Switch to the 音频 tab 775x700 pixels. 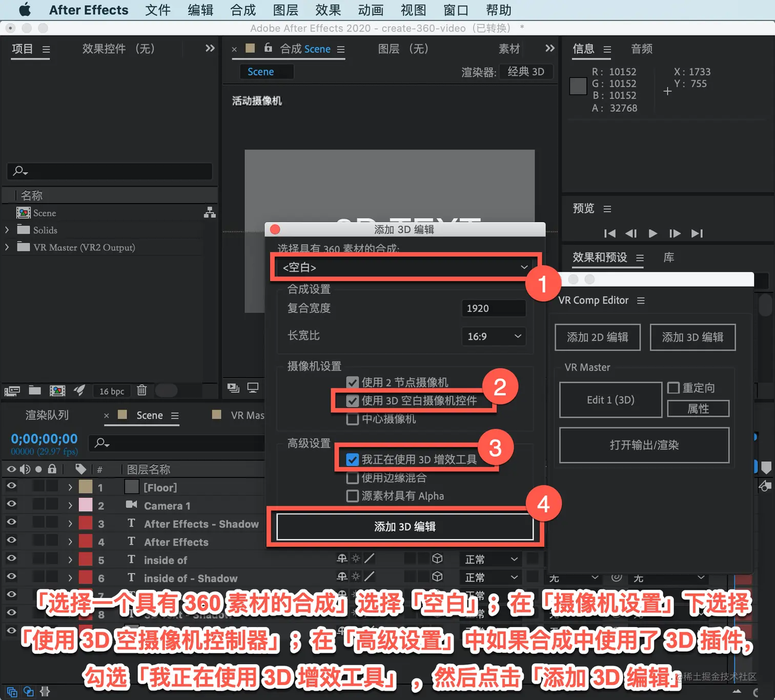coord(642,49)
